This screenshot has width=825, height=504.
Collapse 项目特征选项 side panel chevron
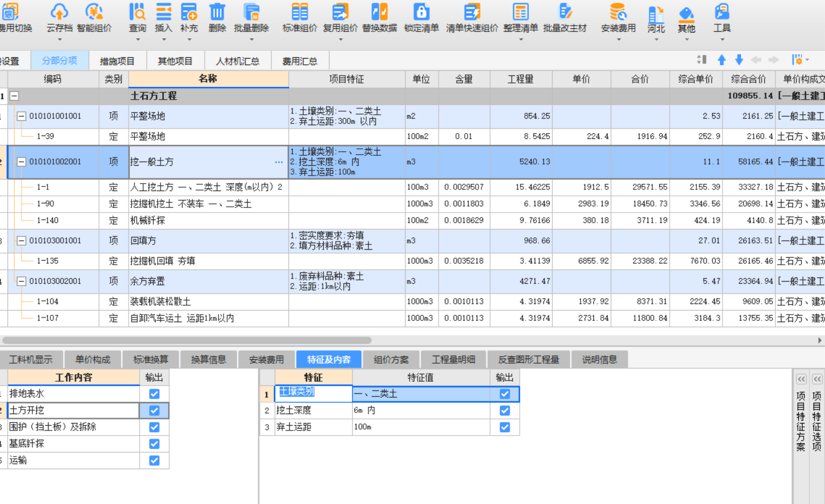tap(817, 379)
